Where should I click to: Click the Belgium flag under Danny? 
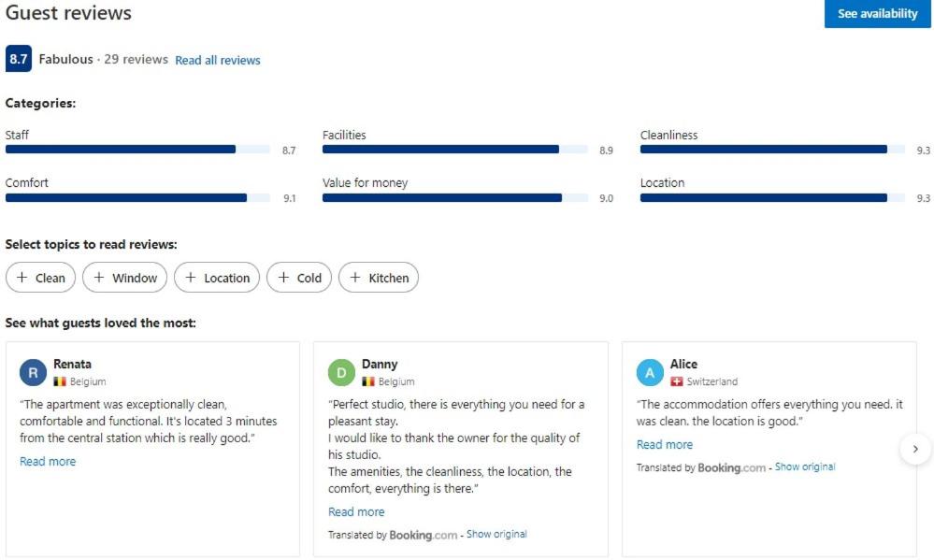point(368,381)
